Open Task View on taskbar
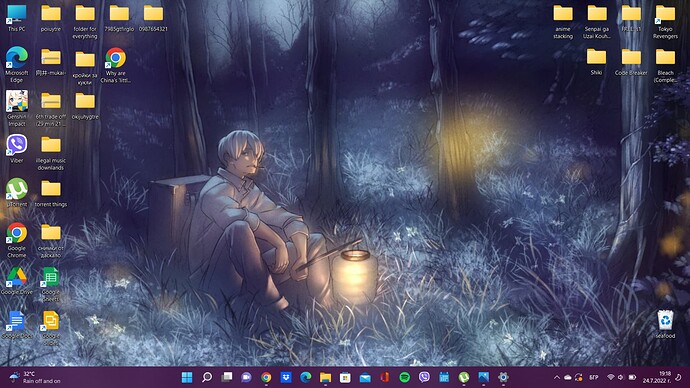 coord(226,377)
